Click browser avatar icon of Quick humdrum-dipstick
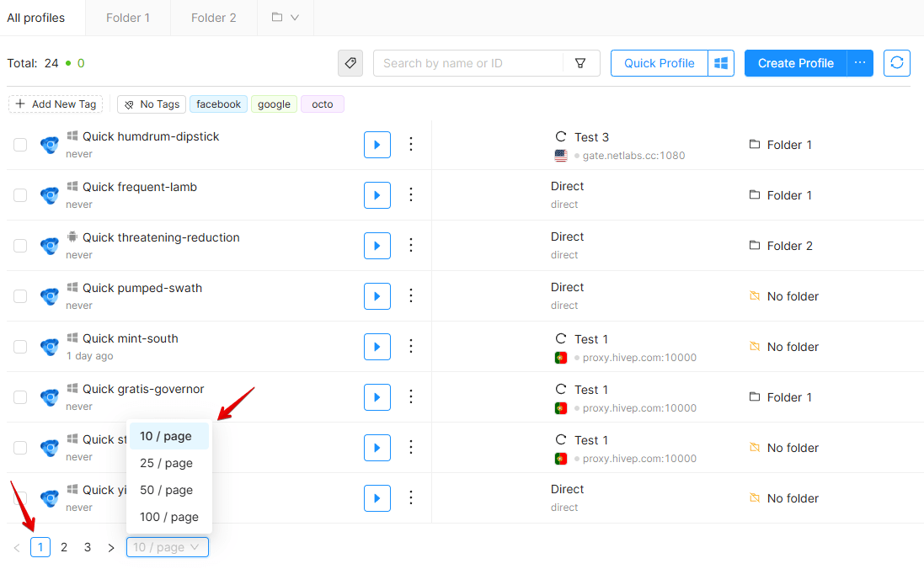The width and height of the screenshot is (924, 569). 50,145
